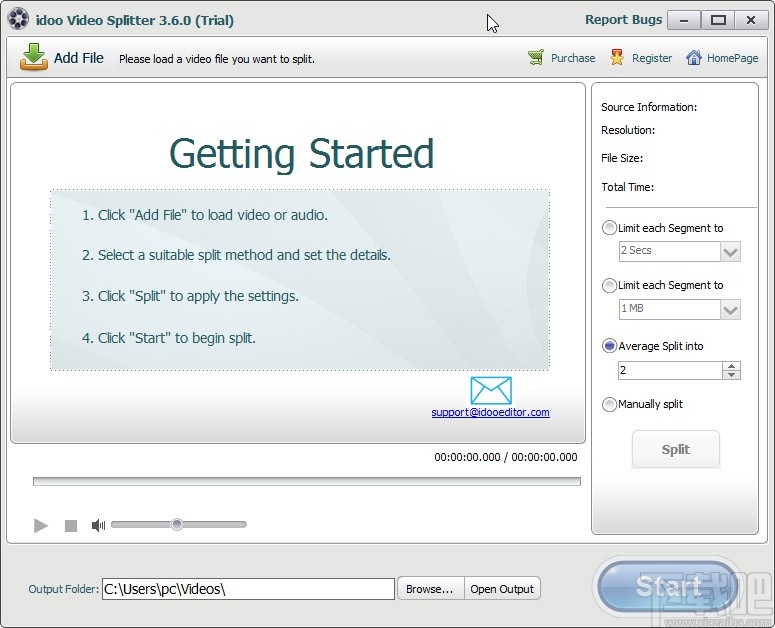
Task: Click step 1 "Add File" instruction text
Action: pyautogui.click(x=205, y=215)
